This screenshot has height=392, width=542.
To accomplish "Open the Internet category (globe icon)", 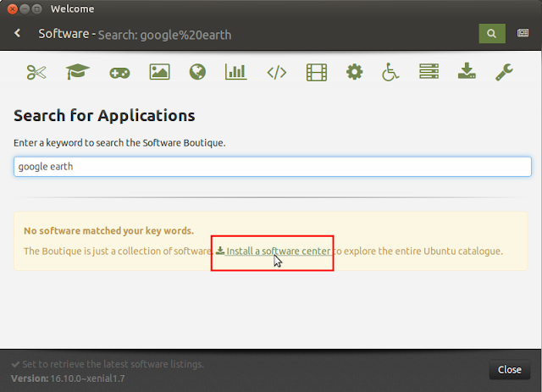I will point(197,72).
